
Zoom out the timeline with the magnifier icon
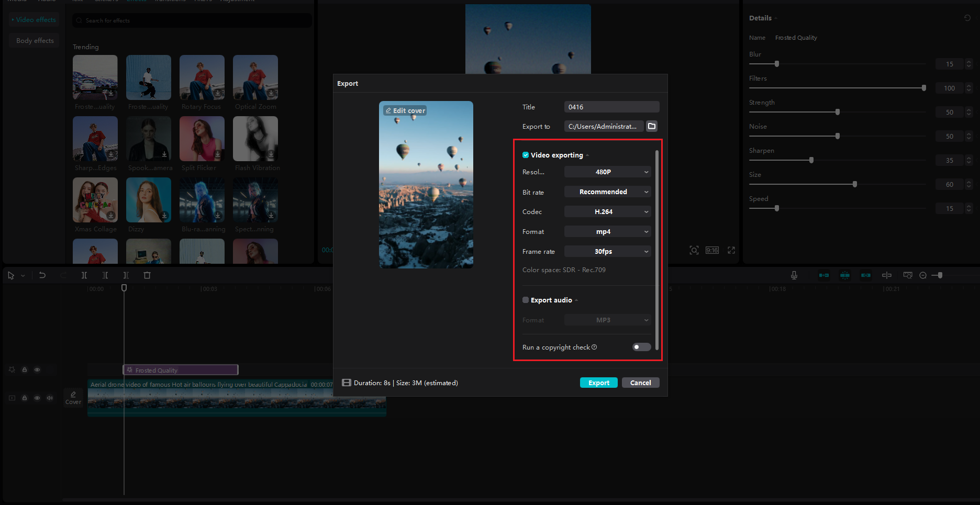tap(922, 275)
